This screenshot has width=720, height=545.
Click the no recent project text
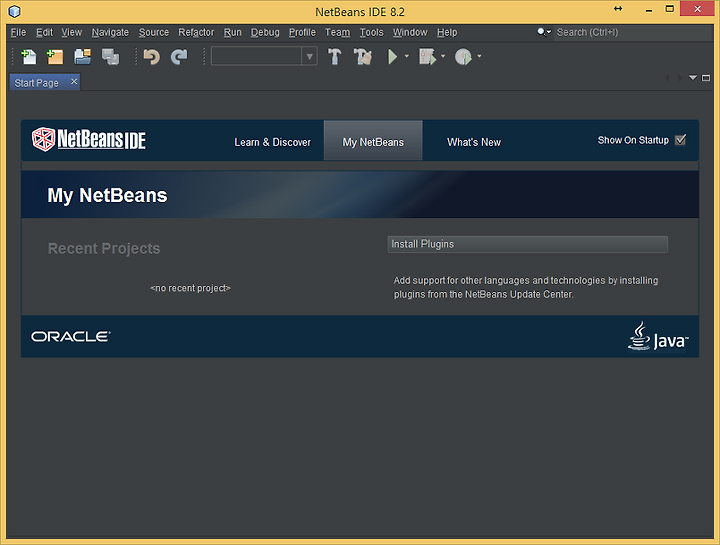190,288
